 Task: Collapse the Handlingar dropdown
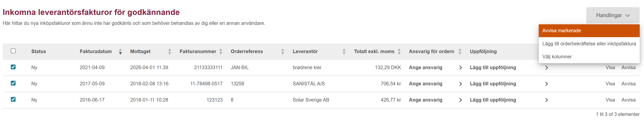(612, 15)
